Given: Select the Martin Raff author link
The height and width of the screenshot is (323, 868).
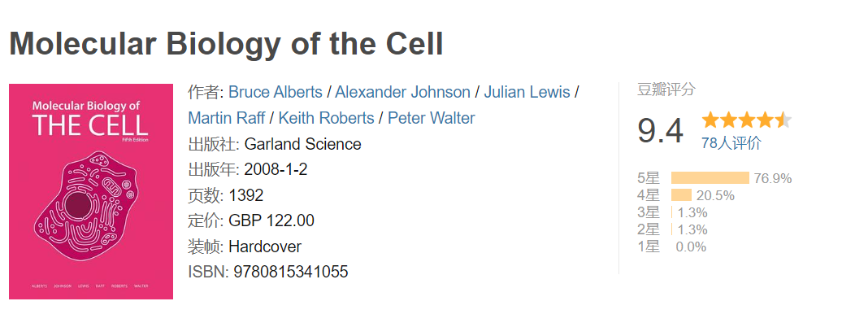Looking at the screenshot, I should 227,118.
